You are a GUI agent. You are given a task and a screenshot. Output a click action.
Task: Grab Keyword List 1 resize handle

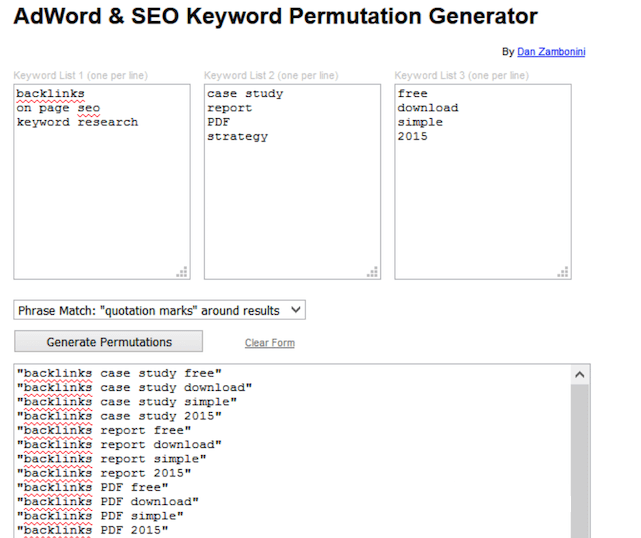[182, 272]
